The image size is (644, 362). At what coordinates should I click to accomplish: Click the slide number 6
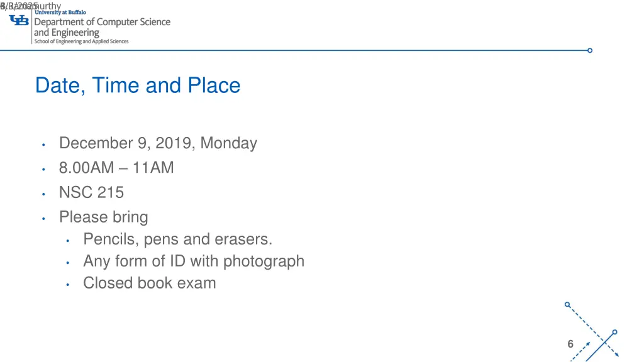point(570,344)
